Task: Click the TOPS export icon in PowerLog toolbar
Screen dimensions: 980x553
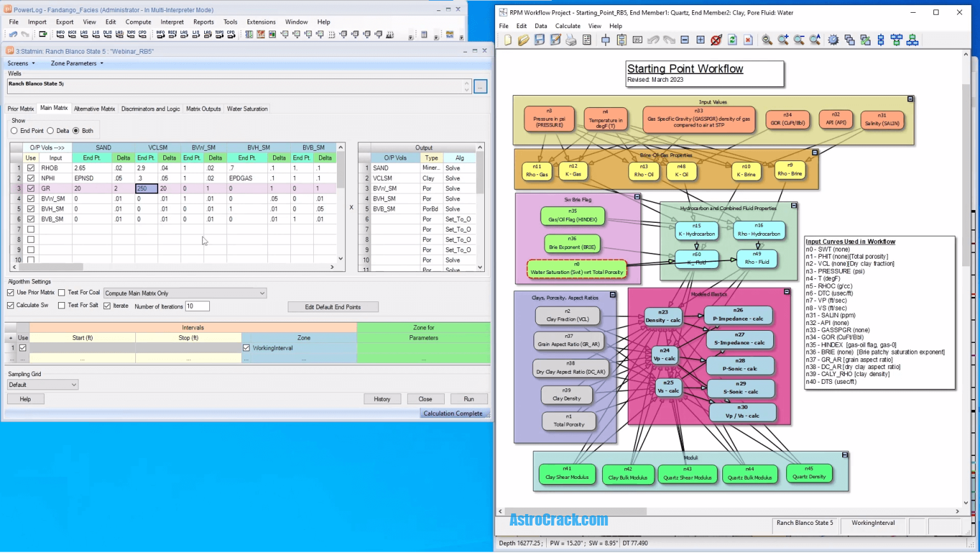Action: (219, 34)
